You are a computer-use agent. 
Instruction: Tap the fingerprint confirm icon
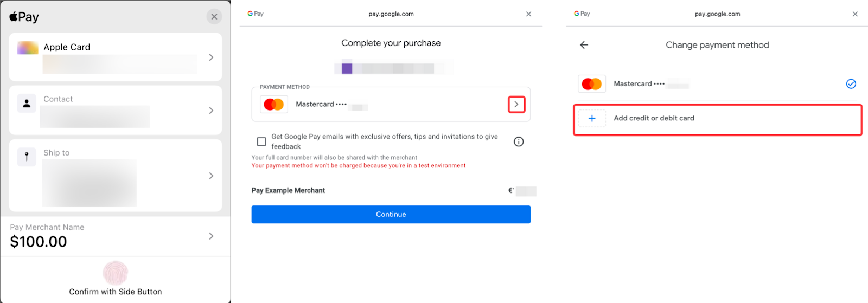116,273
